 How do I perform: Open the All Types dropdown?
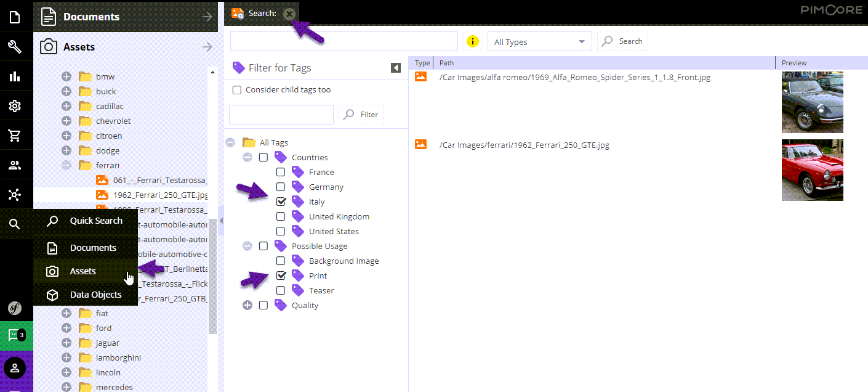click(540, 42)
